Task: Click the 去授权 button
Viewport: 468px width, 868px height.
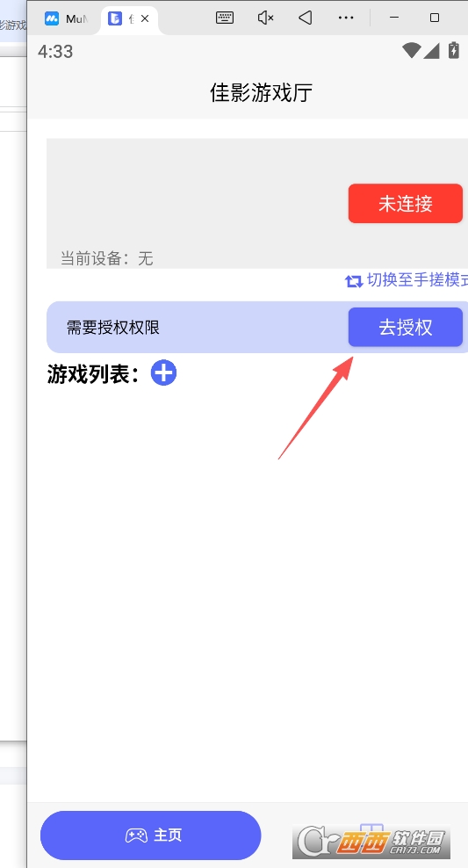Action: tap(406, 327)
